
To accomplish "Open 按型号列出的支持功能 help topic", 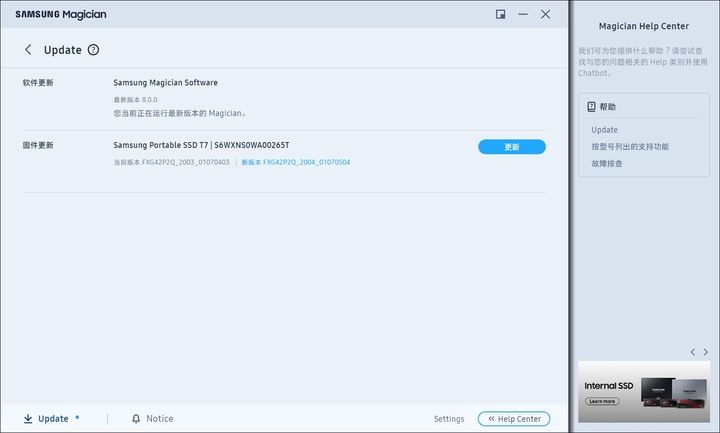I will coord(630,146).
